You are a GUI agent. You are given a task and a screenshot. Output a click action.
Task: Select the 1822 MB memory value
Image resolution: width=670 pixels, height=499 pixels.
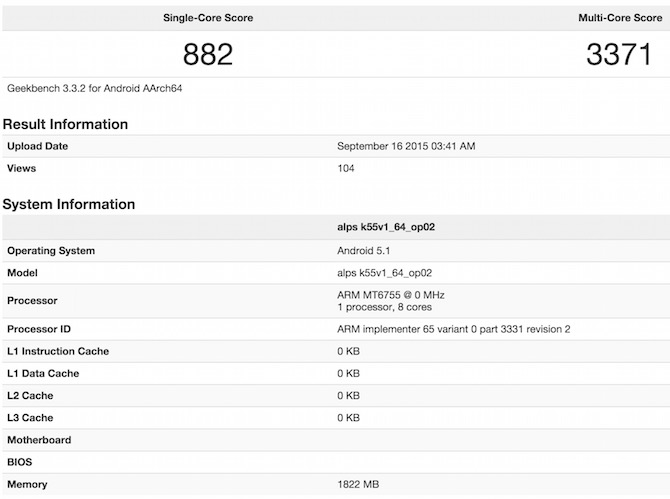click(x=358, y=484)
